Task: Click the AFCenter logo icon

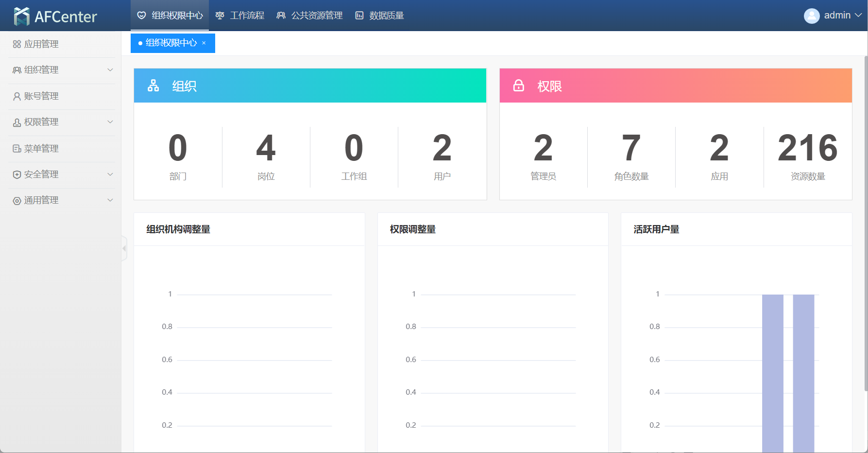Action: point(21,16)
